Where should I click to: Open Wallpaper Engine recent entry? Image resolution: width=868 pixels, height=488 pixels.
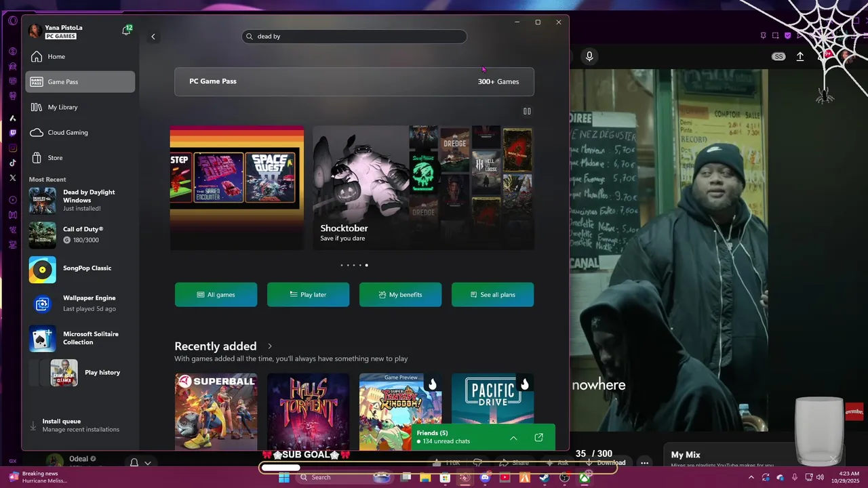coord(80,304)
